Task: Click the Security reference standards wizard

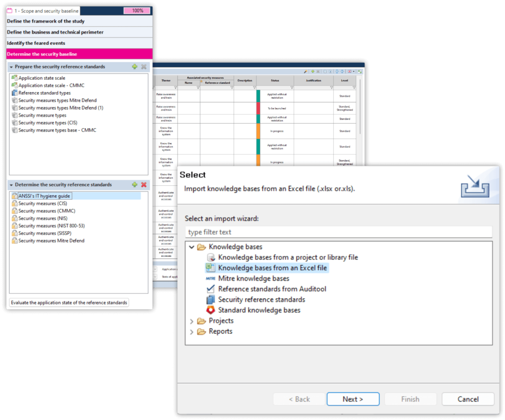Action: pos(261,300)
